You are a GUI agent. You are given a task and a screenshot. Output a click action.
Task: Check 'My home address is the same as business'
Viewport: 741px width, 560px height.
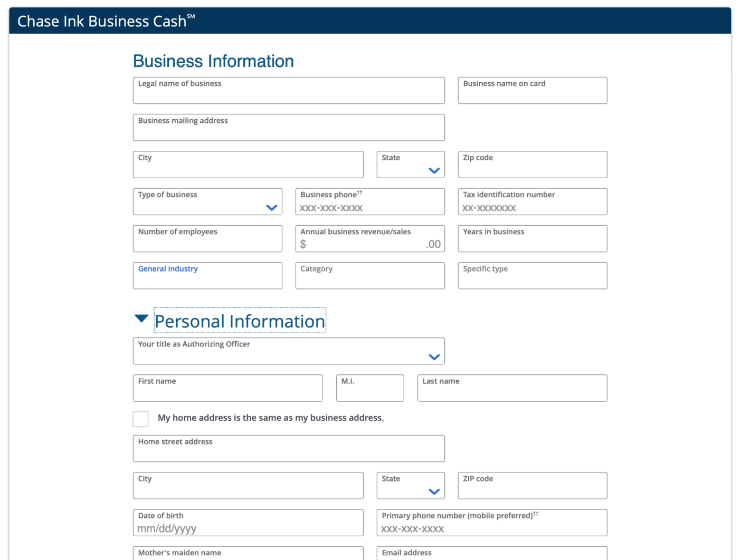click(x=140, y=419)
